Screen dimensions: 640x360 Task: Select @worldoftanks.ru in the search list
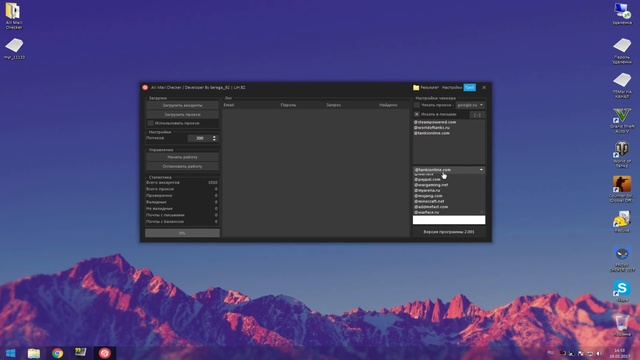point(431,127)
